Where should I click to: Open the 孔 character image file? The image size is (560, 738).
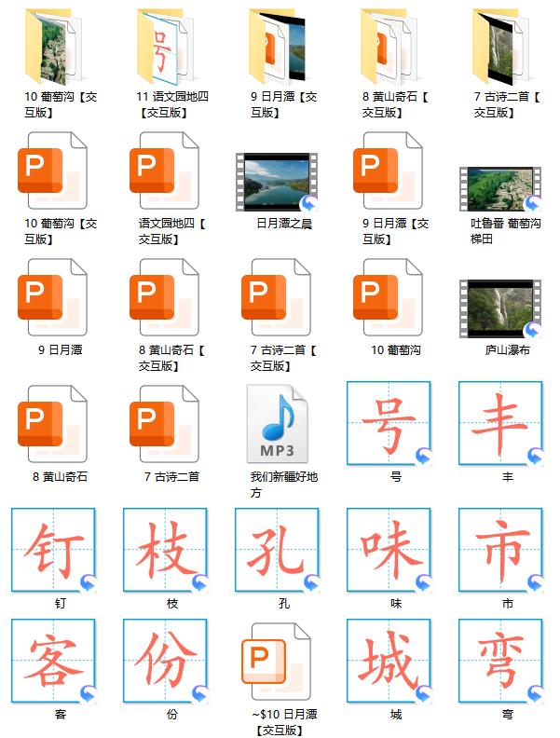277,550
